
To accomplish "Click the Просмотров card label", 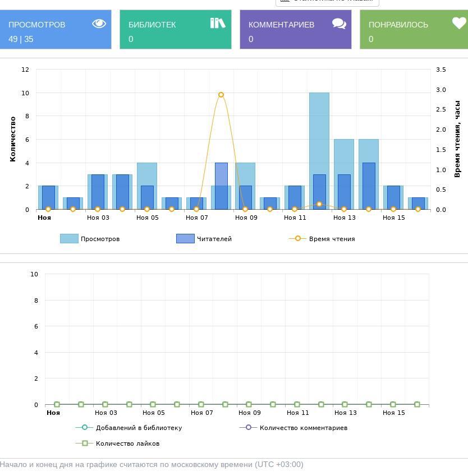I will 37,25.
